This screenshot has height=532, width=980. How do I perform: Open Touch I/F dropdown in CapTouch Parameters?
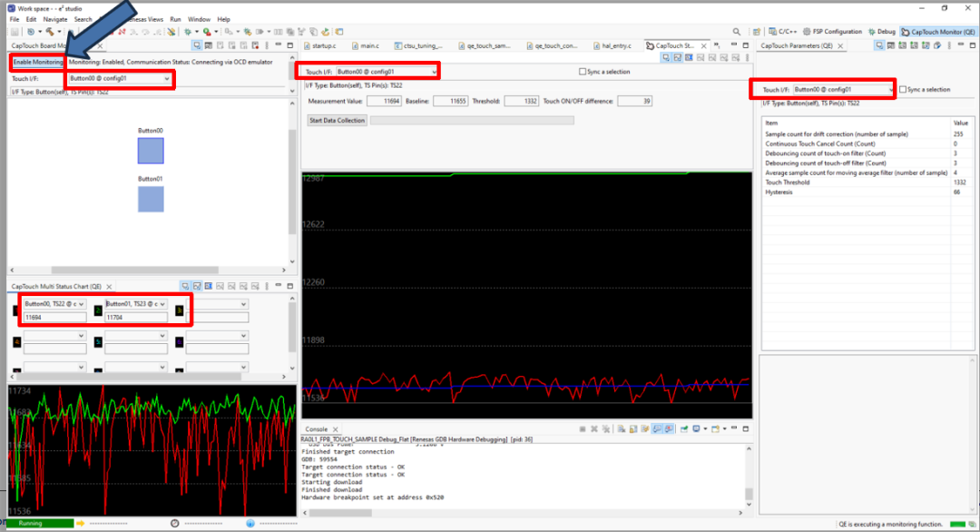[x=842, y=90]
